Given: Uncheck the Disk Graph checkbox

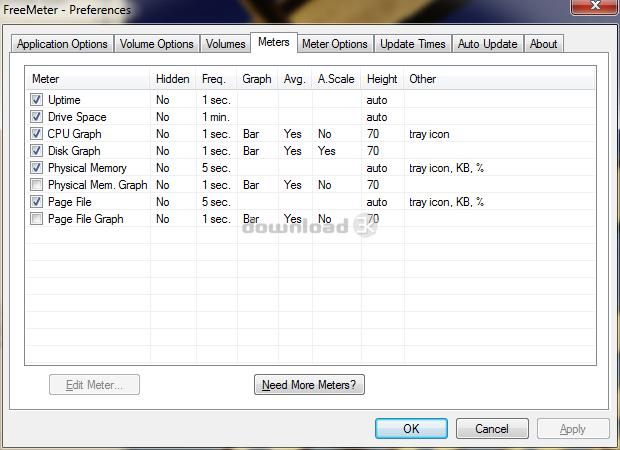Looking at the screenshot, I should coord(37,151).
